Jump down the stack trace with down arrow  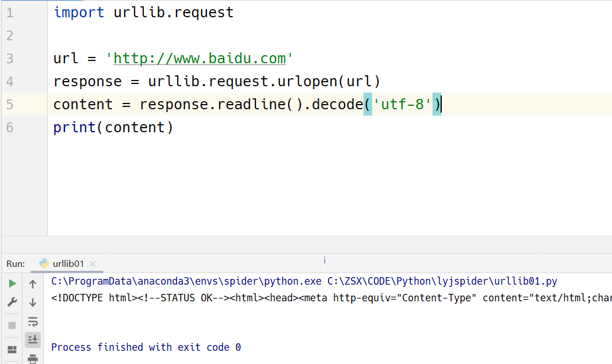pyautogui.click(x=33, y=302)
